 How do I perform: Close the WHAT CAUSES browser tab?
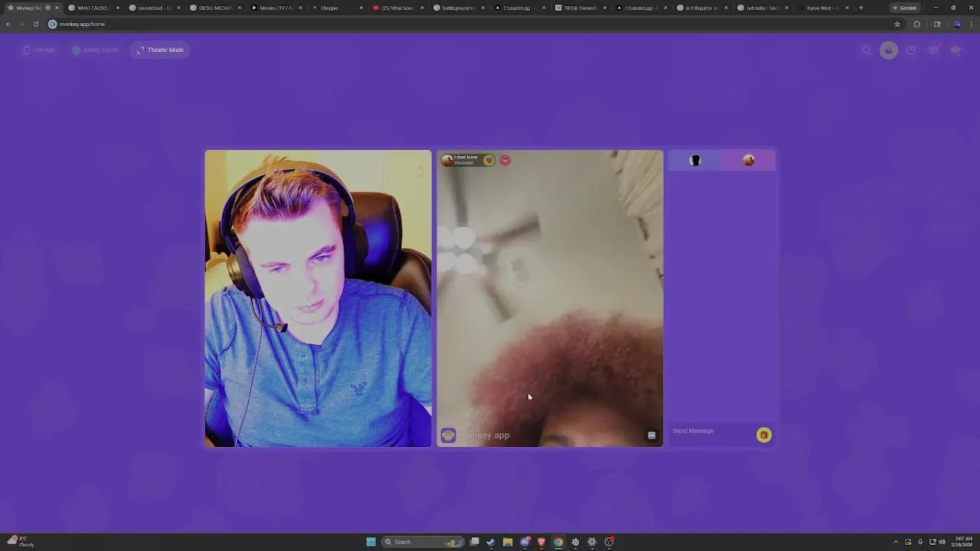[117, 8]
